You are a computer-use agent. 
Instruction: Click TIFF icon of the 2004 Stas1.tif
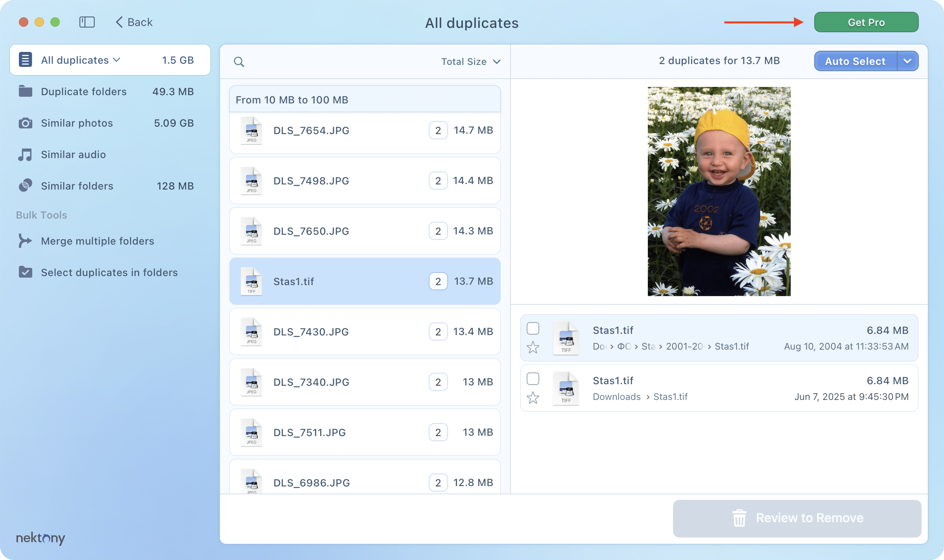click(566, 338)
